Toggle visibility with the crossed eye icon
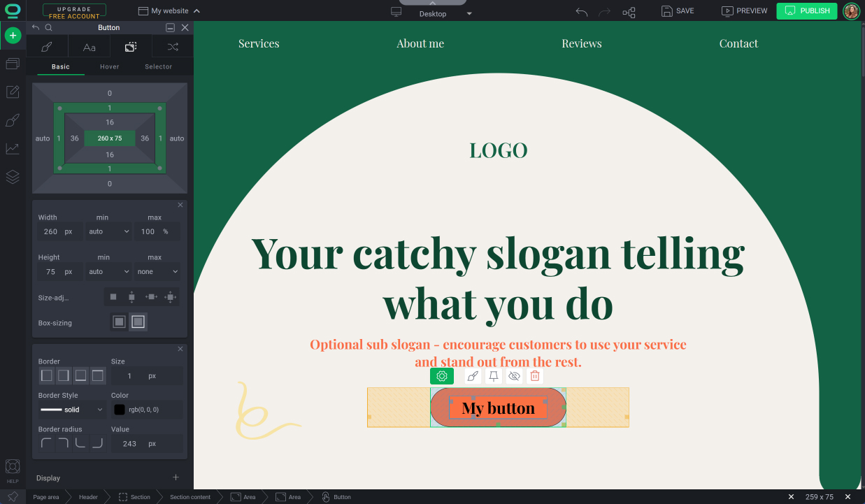Screen dimensions: 865x504 515,376
